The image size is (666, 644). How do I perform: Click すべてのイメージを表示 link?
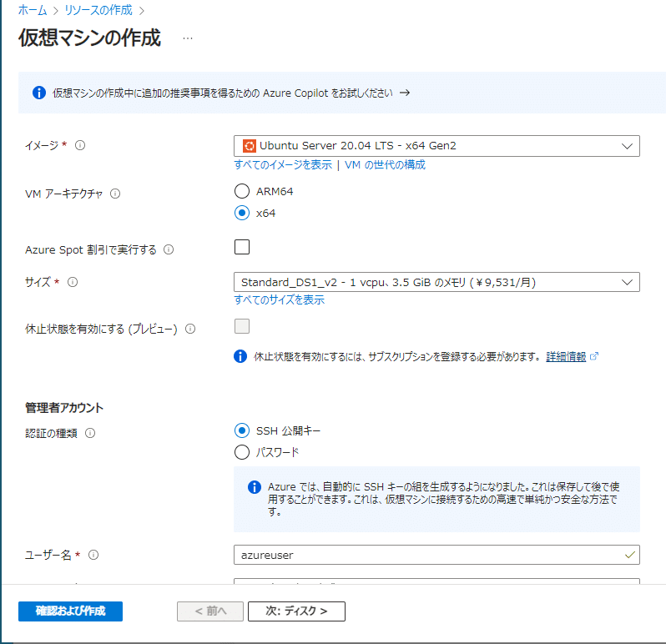pyautogui.click(x=283, y=164)
